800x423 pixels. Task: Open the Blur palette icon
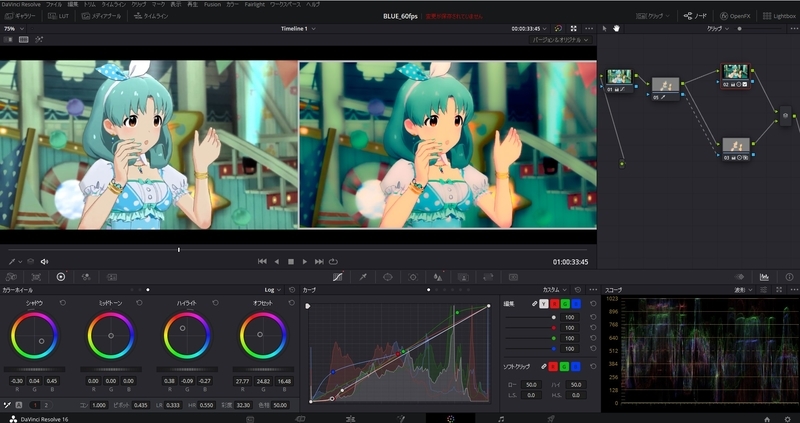(438, 277)
